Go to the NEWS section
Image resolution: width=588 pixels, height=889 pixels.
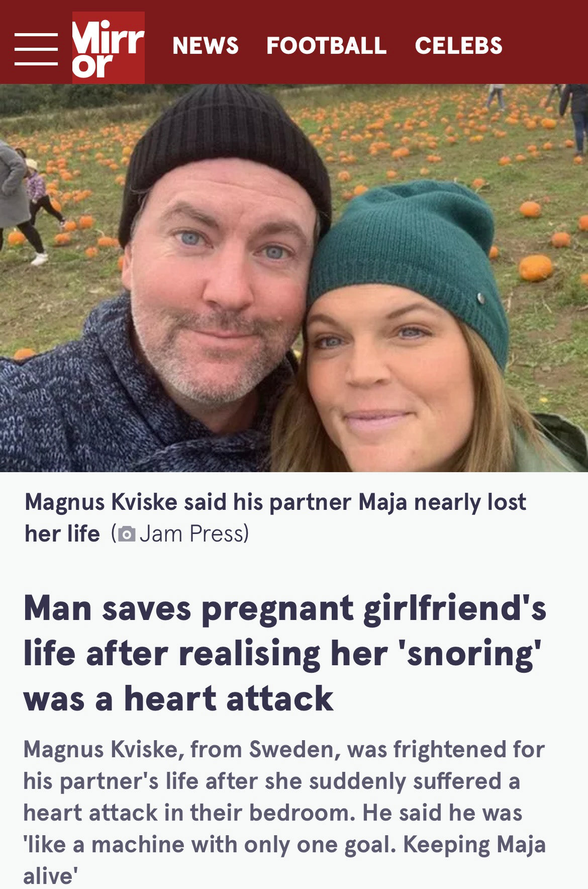pyautogui.click(x=206, y=46)
